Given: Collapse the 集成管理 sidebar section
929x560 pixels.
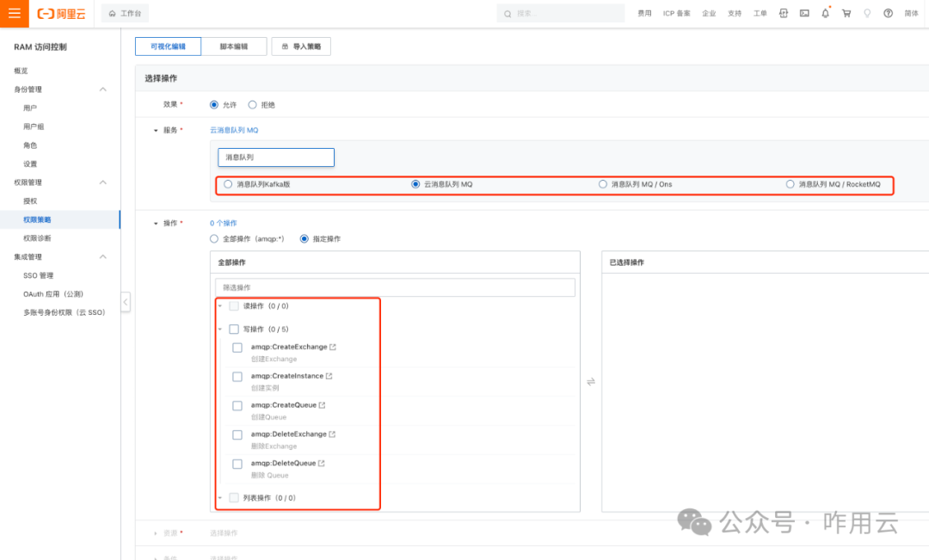Looking at the screenshot, I should (102, 256).
